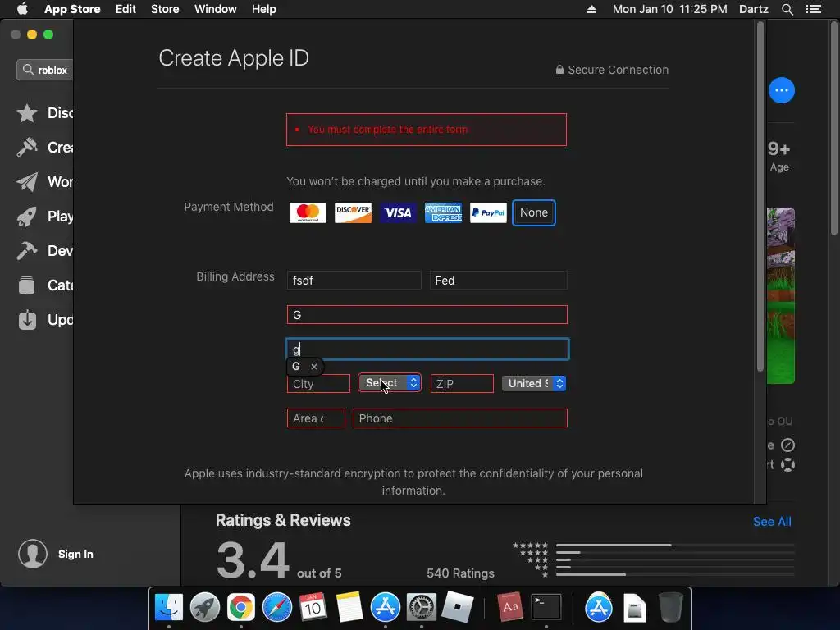The width and height of the screenshot is (840, 630).
Task: Open Updates download icon in sidebar
Action: point(27,320)
